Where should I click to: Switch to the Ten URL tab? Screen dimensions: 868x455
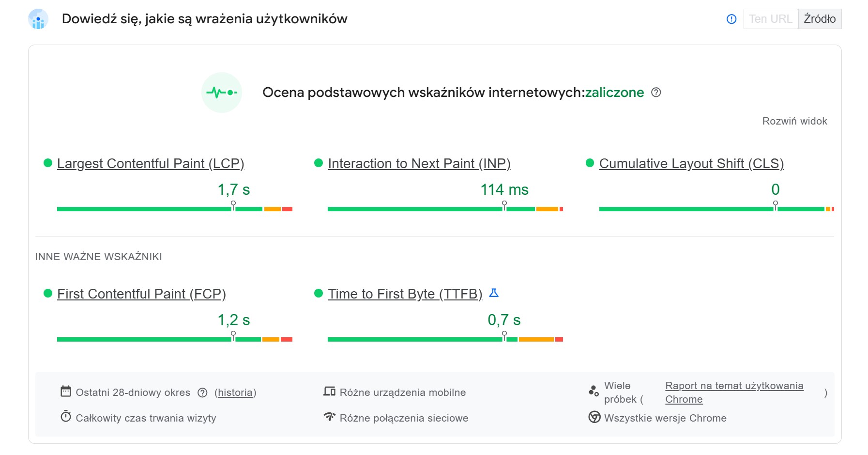click(770, 19)
